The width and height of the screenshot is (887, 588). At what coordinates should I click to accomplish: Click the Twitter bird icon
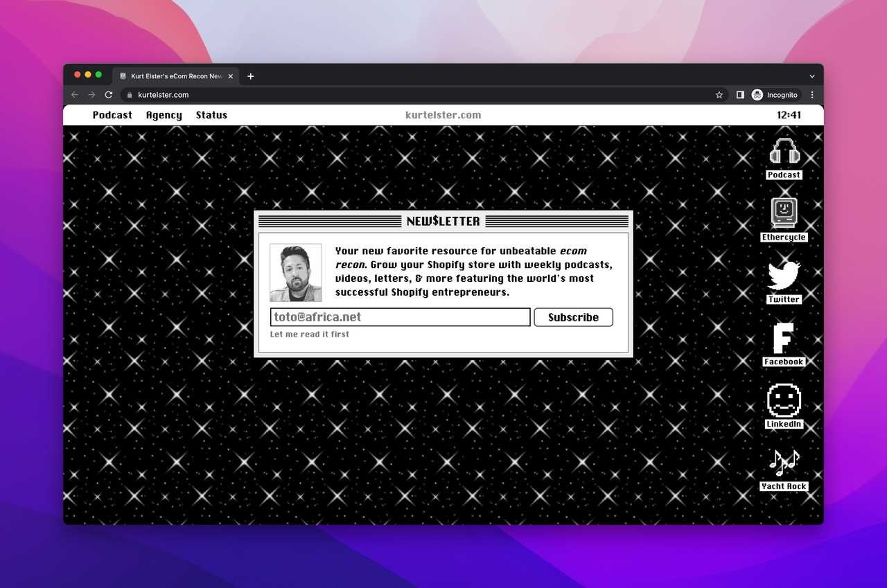[784, 276]
